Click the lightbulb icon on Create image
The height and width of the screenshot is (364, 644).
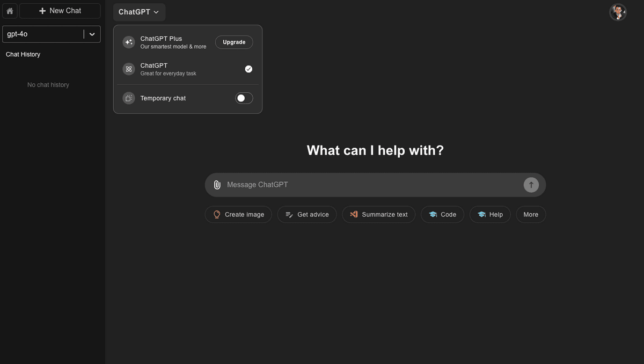click(217, 215)
